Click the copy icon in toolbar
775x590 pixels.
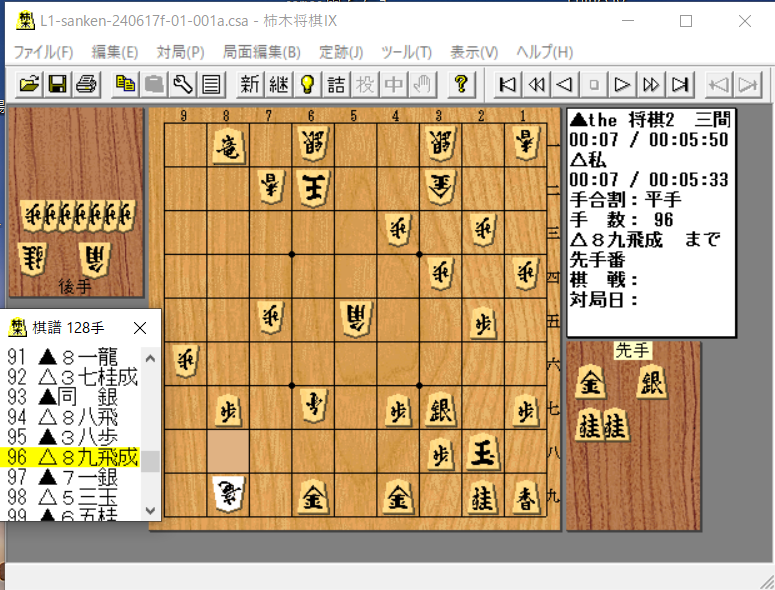click(x=125, y=84)
